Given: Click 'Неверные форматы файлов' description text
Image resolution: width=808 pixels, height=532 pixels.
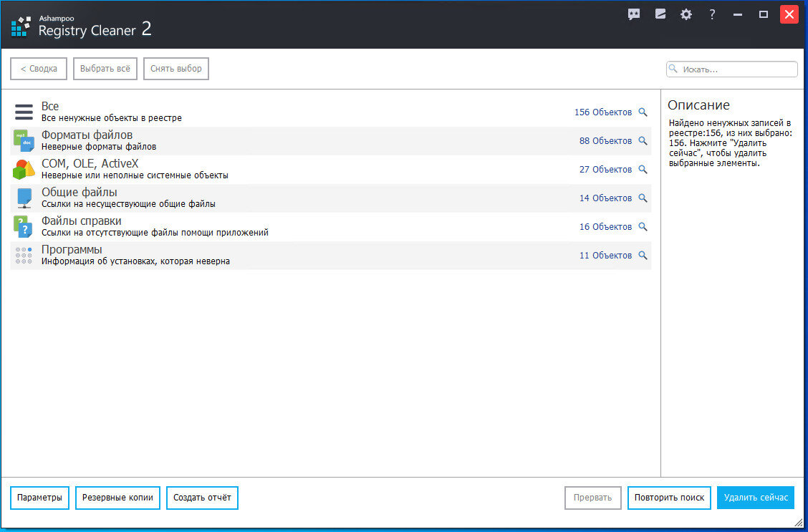Looking at the screenshot, I should click(98, 147).
